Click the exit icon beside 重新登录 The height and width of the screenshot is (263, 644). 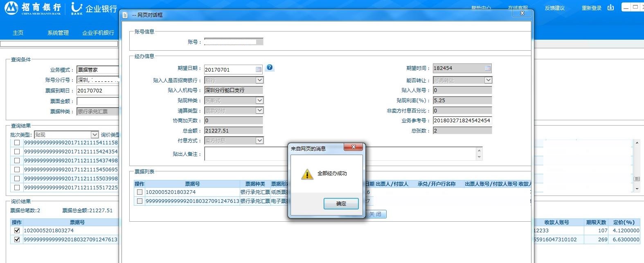tap(610, 8)
